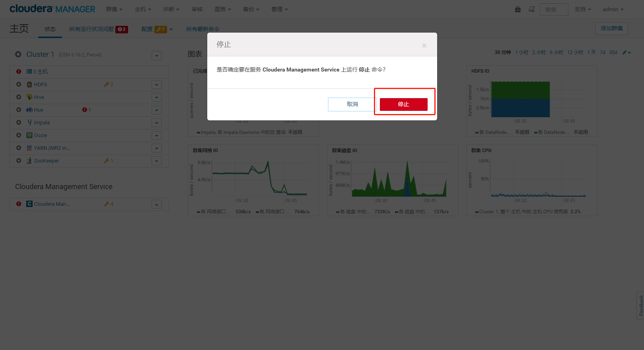The image size is (644, 350).
Task: Set the chart time range to 1 小时
Action: tap(521, 52)
